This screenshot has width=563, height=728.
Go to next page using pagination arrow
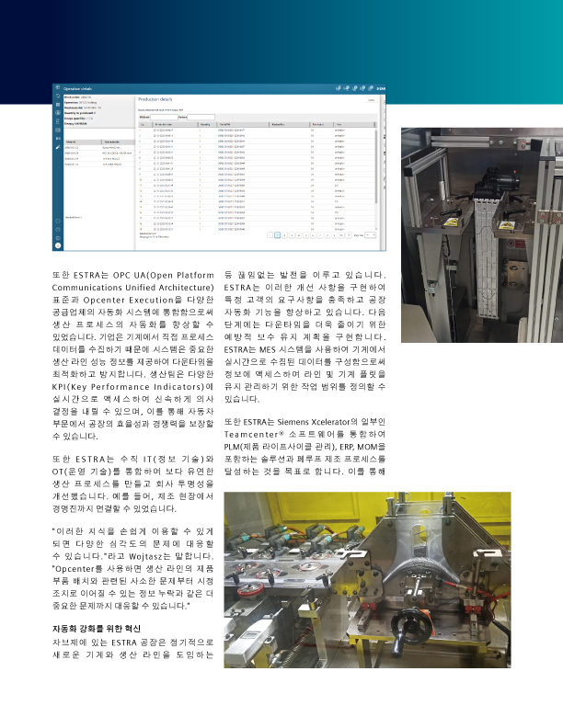point(349,235)
